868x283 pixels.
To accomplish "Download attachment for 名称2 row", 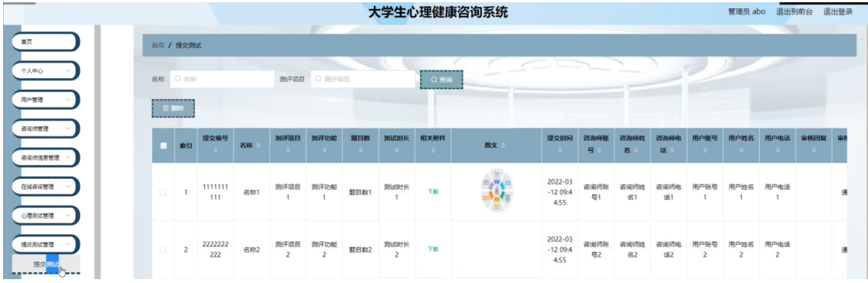I will (x=432, y=250).
